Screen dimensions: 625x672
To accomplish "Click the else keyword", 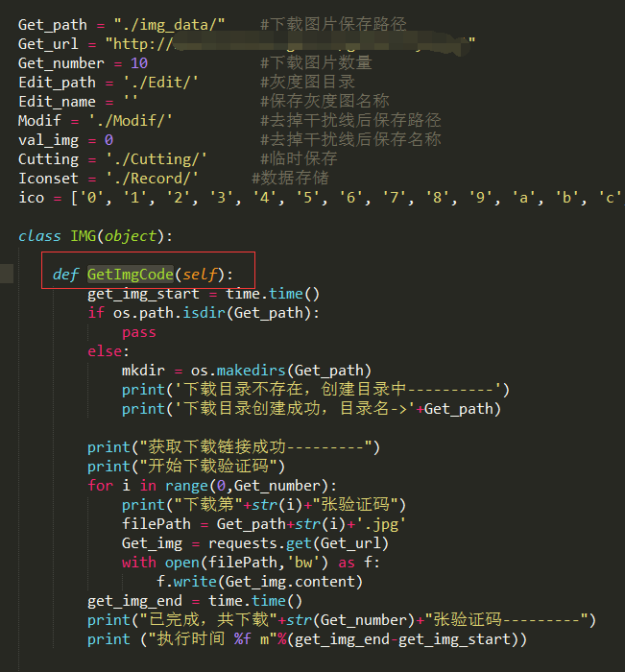I will (x=105, y=351).
